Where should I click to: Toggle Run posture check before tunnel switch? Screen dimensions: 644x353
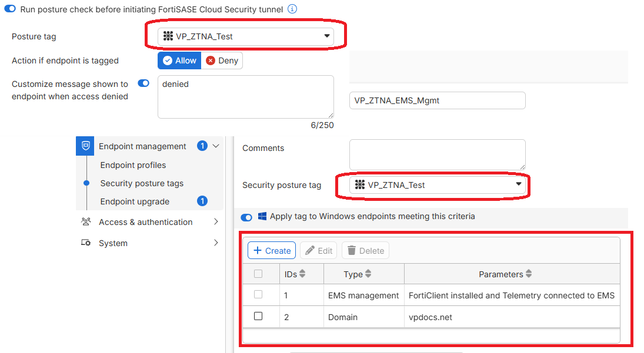pos(10,9)
